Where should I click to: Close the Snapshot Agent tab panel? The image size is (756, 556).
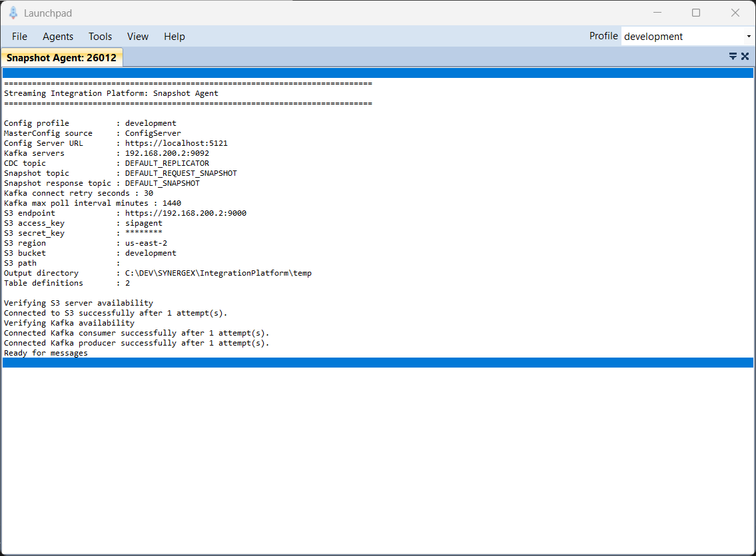point(745,57)
